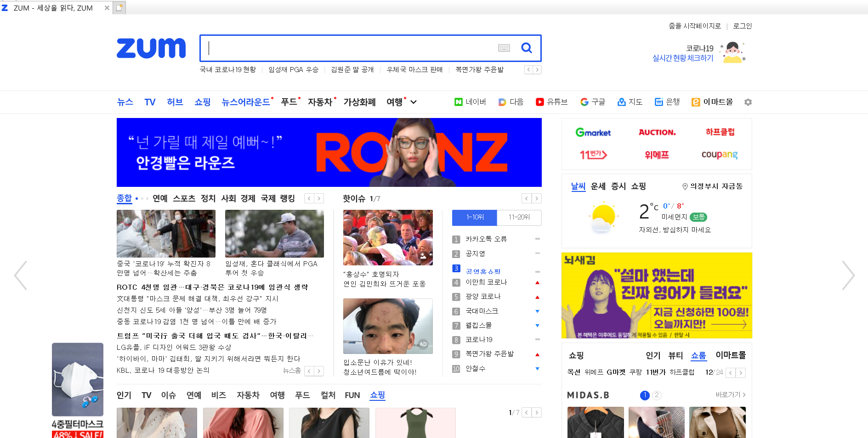868x438 pixels.
Task: Switch to 연예 news tab
Action: (x=160, y=198)
